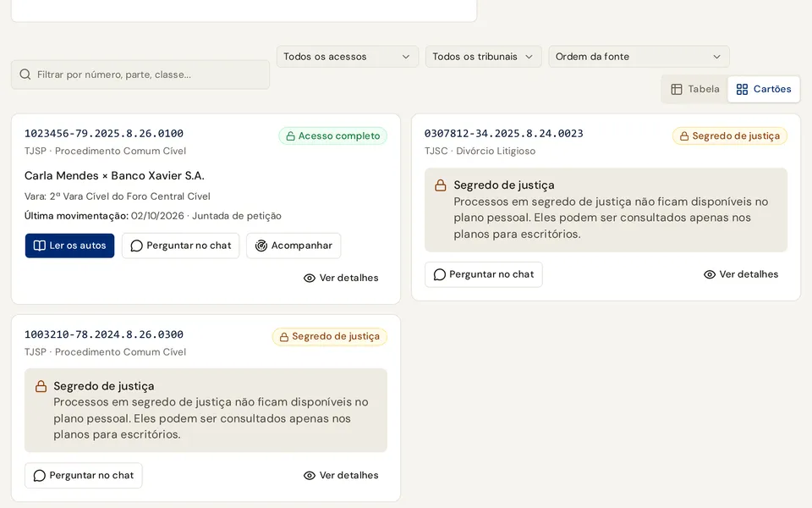Click the 'Segredo de justiça' notice heading in the TJSC card
This screenshot has height=508, width=812.
click(504, 185)
